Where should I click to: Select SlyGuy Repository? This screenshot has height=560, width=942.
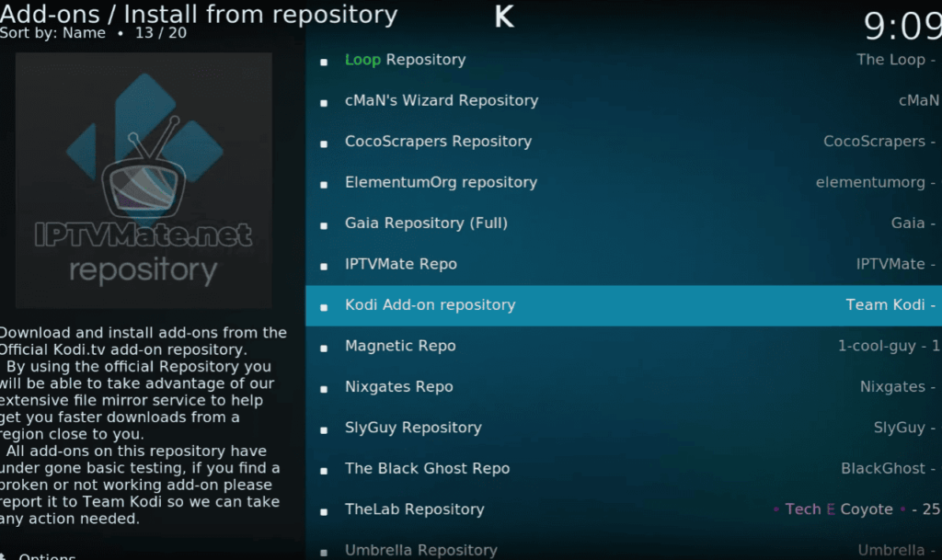coord(624,428)
